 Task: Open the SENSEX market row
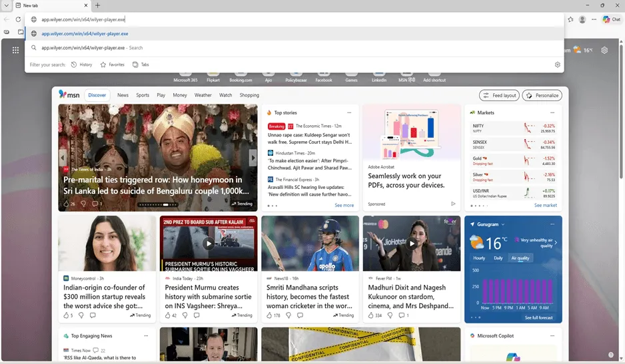[x=513, y=144]
